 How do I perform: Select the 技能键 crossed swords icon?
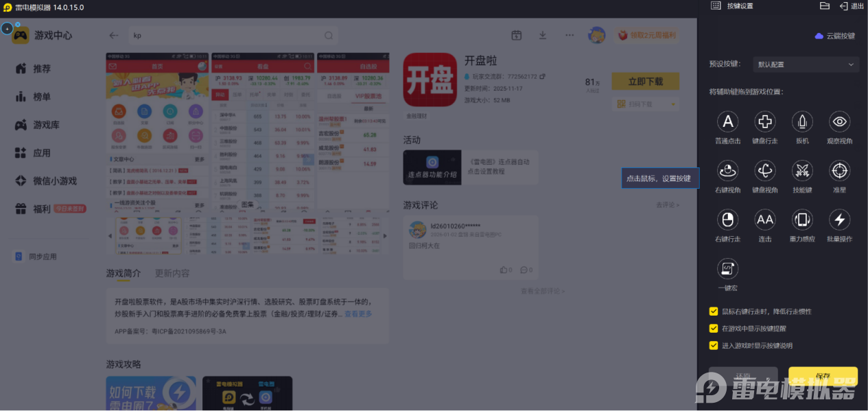(x=802, y=171)
